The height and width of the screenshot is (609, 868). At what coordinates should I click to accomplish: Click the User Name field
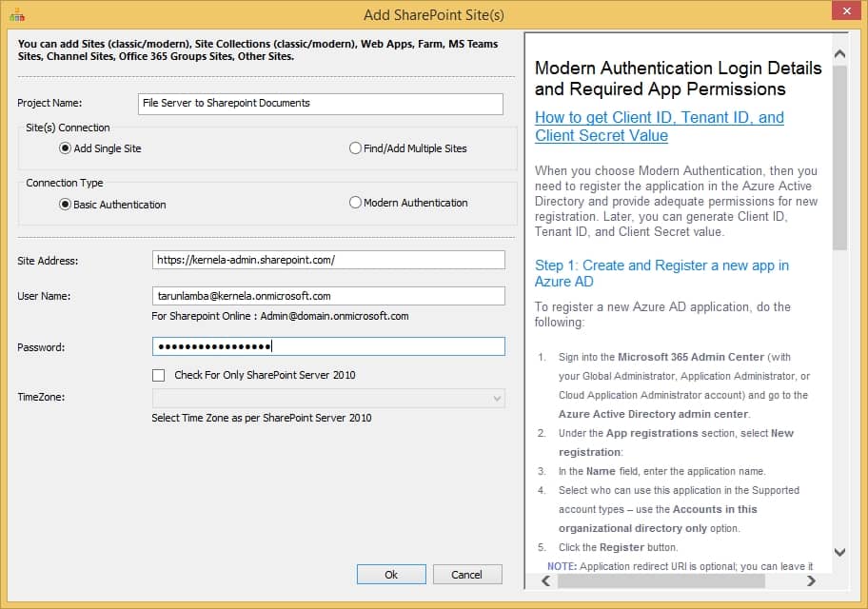click(x=328, y=296)
